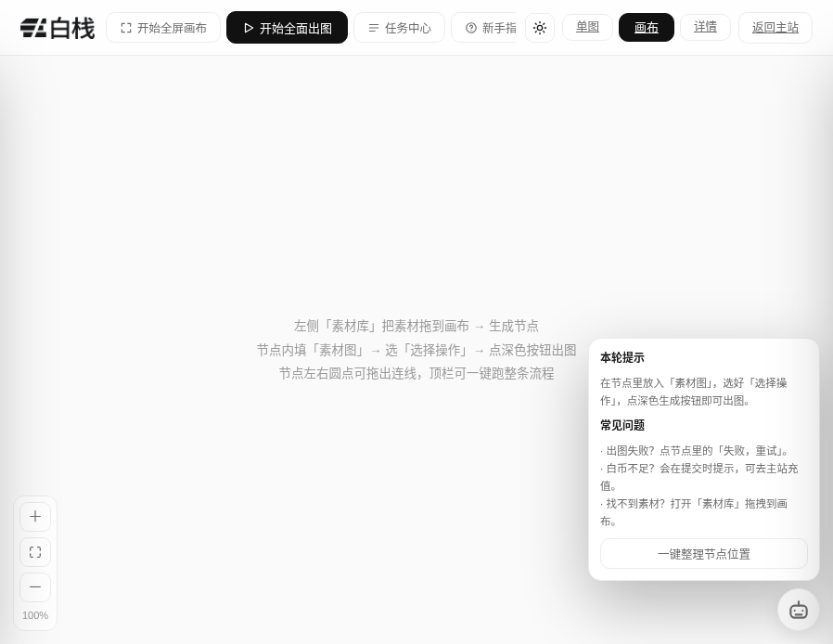The width and height of the screenshot is (833, 644).
Task: Click the 找不到素材 FAQ line
Action: coord(694,512)
